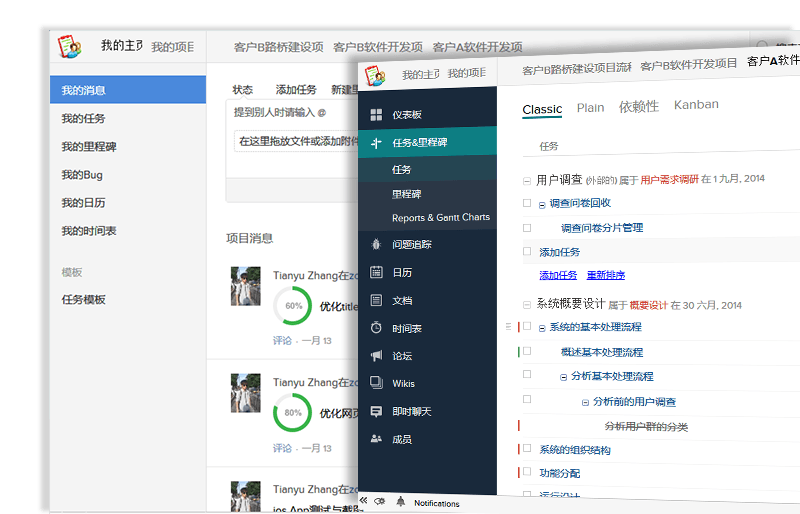Open the 即时聊天 chat icon
The height and width of the screenshot is (514, 800).
click(x=376, y=411)
